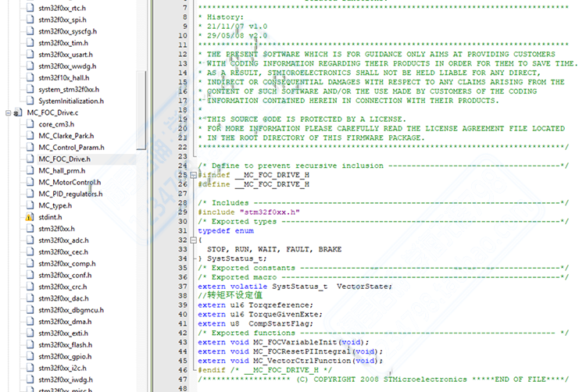The width and height of the screenshot is (586, 392).
Task: Click the #include "stm32f0xx.h" code line
Action: [x=248, y=212]
